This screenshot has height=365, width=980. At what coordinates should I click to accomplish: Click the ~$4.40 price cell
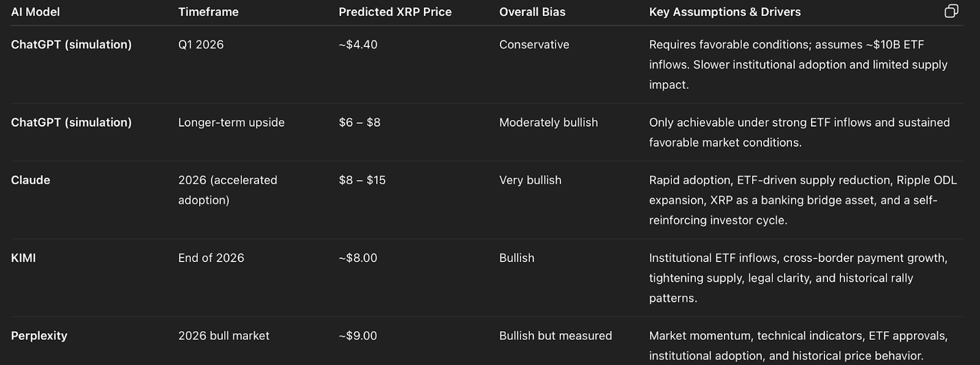pos(358,44)
